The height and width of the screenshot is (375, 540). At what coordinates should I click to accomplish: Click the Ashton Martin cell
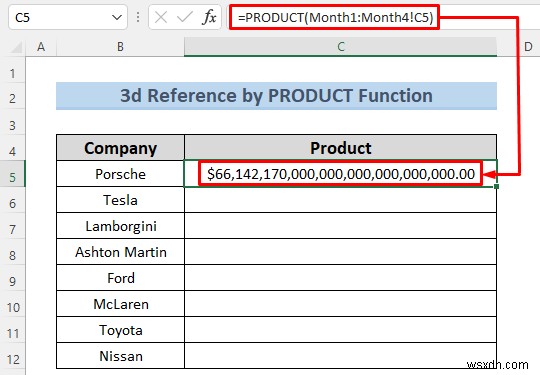pos(120,252)
